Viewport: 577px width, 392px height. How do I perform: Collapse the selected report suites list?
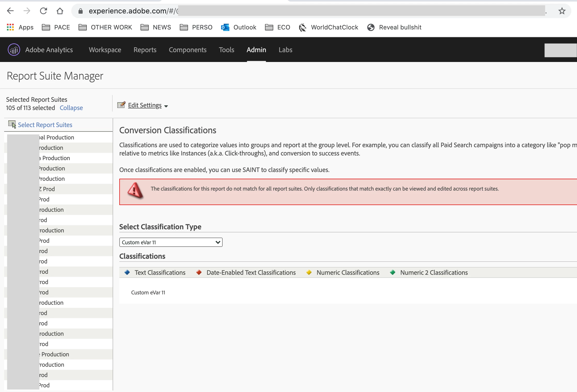coord(71,108)
